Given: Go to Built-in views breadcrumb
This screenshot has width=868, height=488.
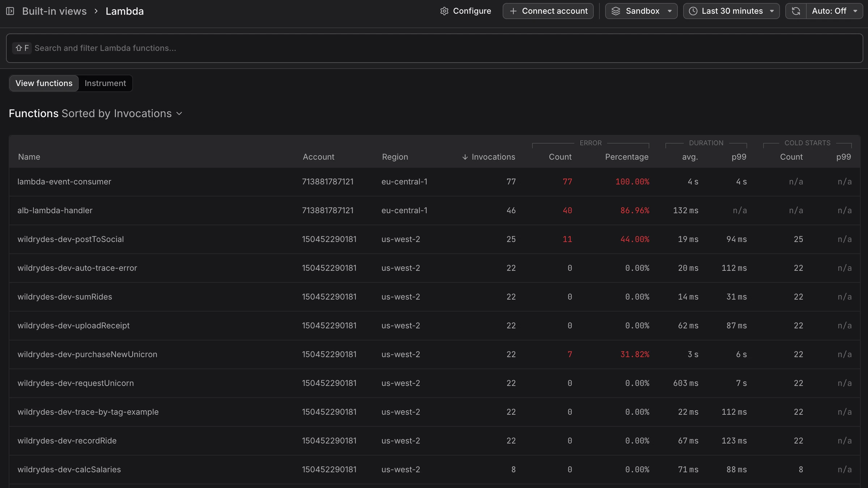Looking at the screenshot, I should point(54,11).
